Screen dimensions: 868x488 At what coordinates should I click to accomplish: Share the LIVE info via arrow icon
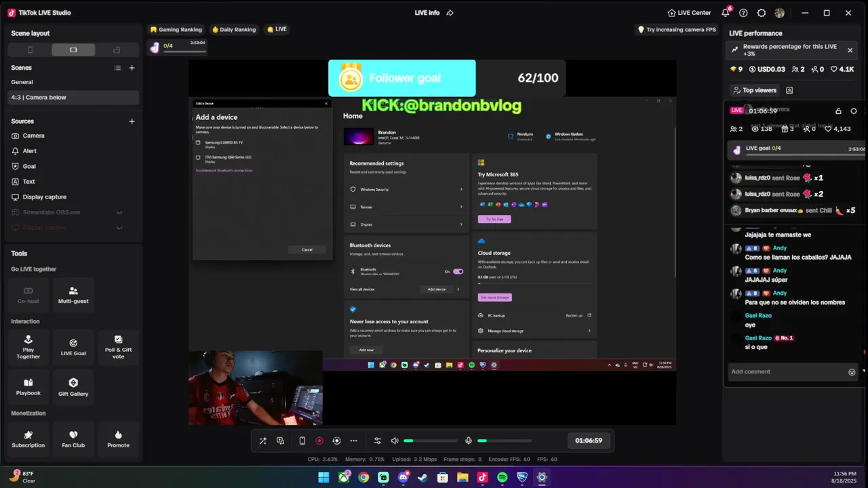[450, 13]
